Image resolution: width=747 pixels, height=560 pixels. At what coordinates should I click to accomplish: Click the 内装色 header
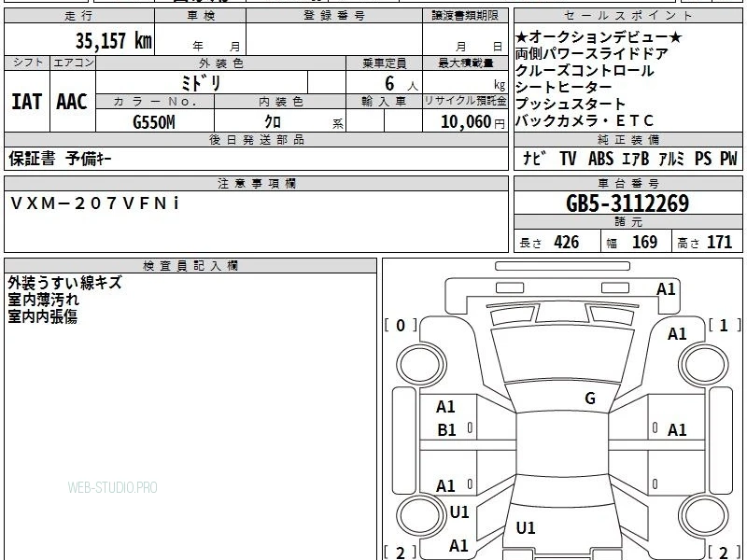tap(280, 102)
